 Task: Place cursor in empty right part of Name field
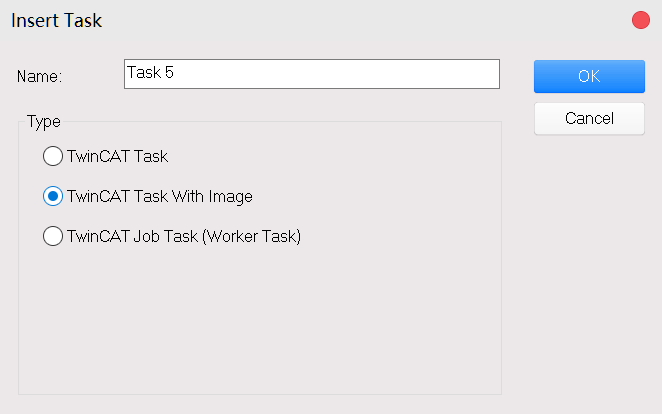[x=400, y=74]
